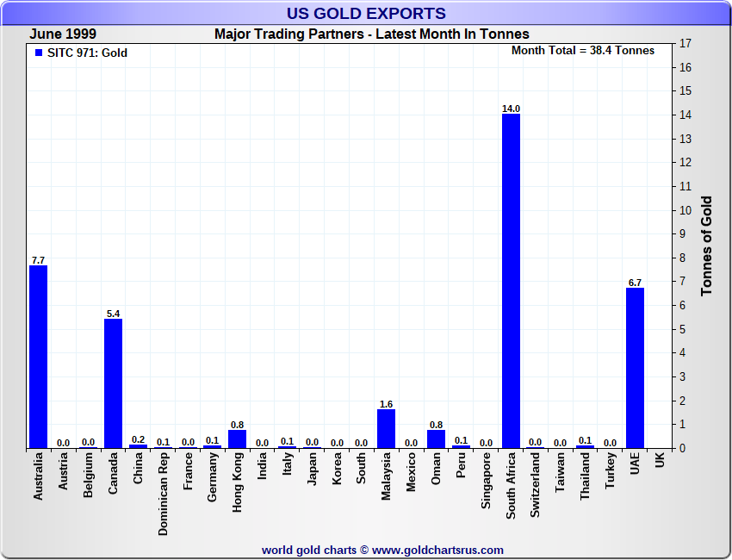This screenshot has height=560, width=732.
Task: Click the 5.4 value above Canada
Action: pyautogui.click(x=113, y=314)
